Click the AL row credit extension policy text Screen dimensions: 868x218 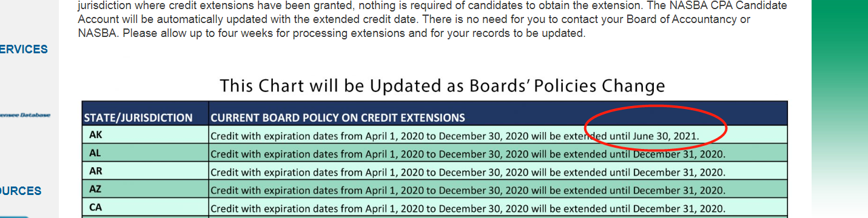[468, 154]
